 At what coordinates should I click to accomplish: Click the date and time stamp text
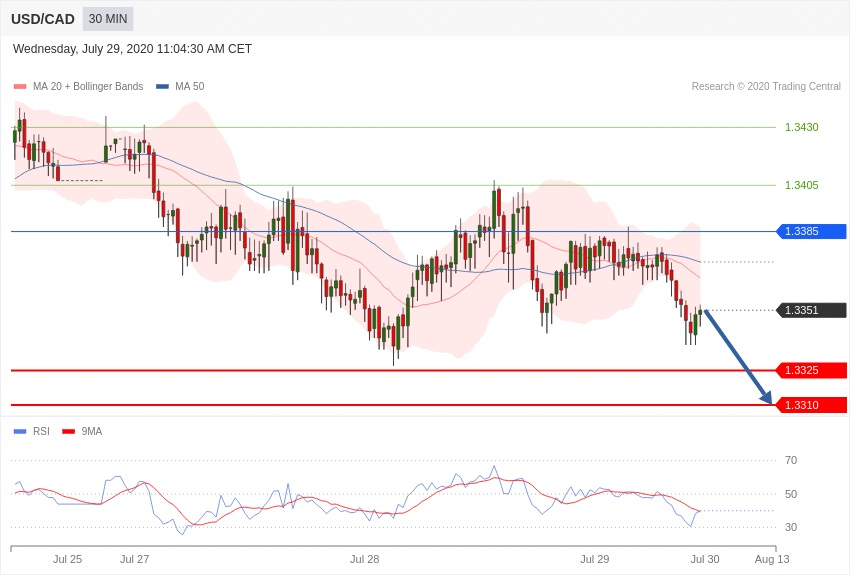coord(132,49)
